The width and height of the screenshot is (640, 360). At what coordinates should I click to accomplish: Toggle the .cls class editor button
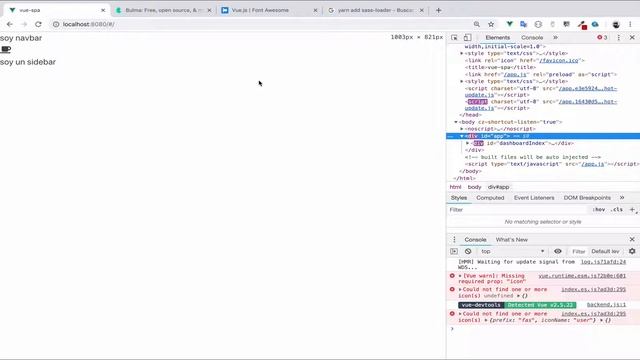[617, 210]
